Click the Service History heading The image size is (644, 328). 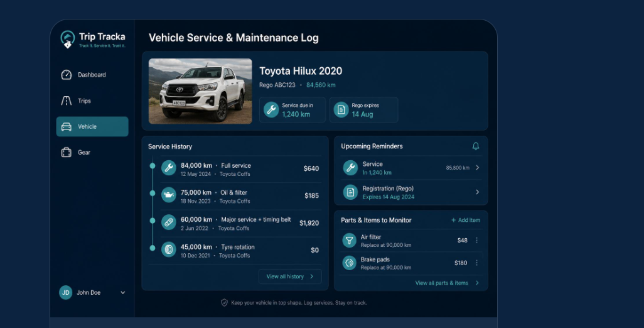[169, 147]
